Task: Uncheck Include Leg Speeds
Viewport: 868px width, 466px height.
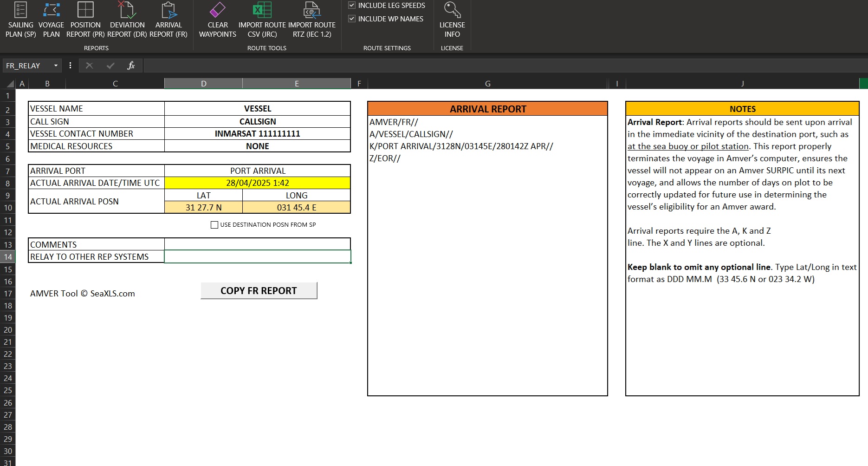Action: [352, 6]
